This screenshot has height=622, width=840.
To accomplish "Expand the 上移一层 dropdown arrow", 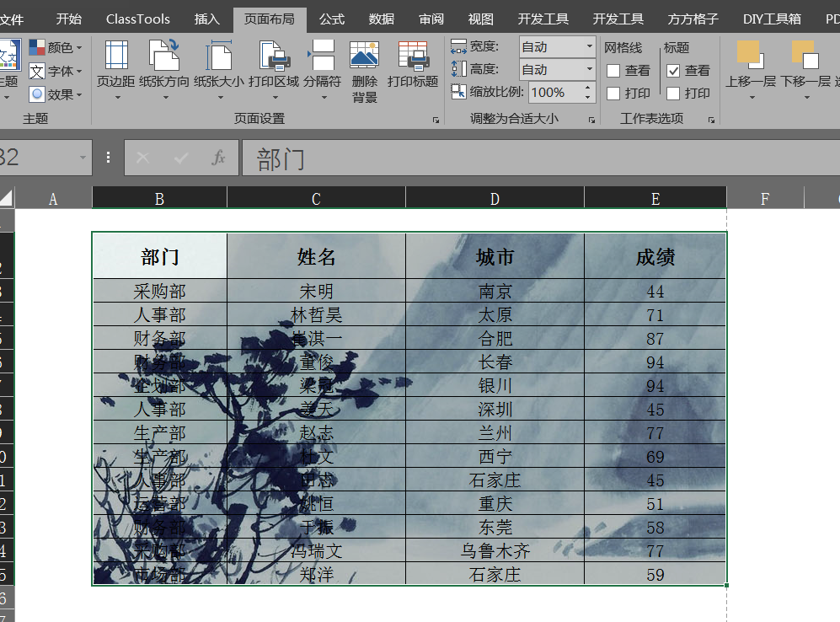I will pyautogui.click(x=752, y=98).
